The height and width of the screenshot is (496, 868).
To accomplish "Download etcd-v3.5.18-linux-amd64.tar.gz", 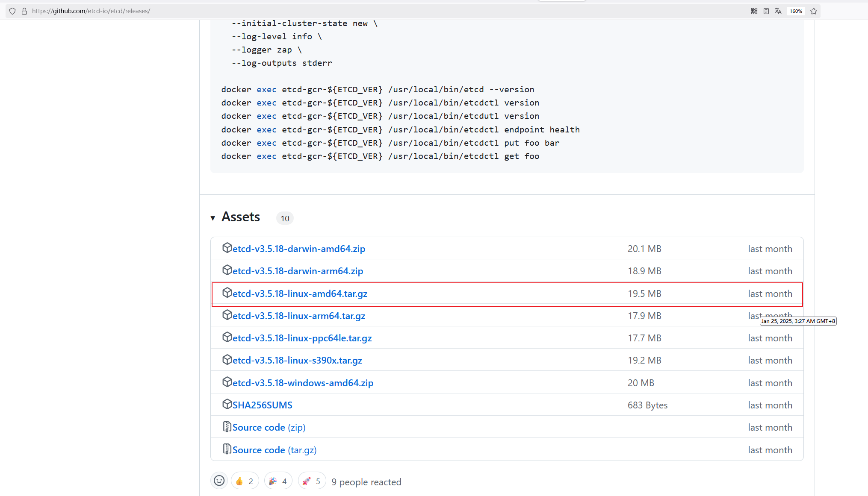I will [x=300, y=293].
